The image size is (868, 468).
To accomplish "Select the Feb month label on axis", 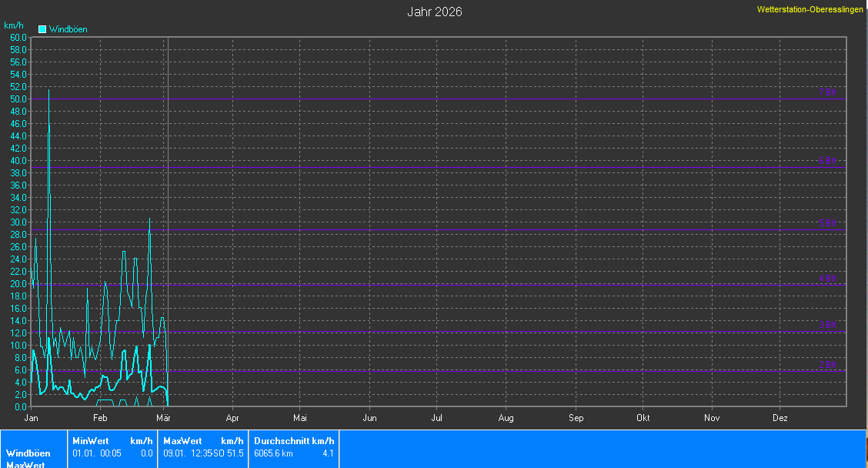I will 99,418.
